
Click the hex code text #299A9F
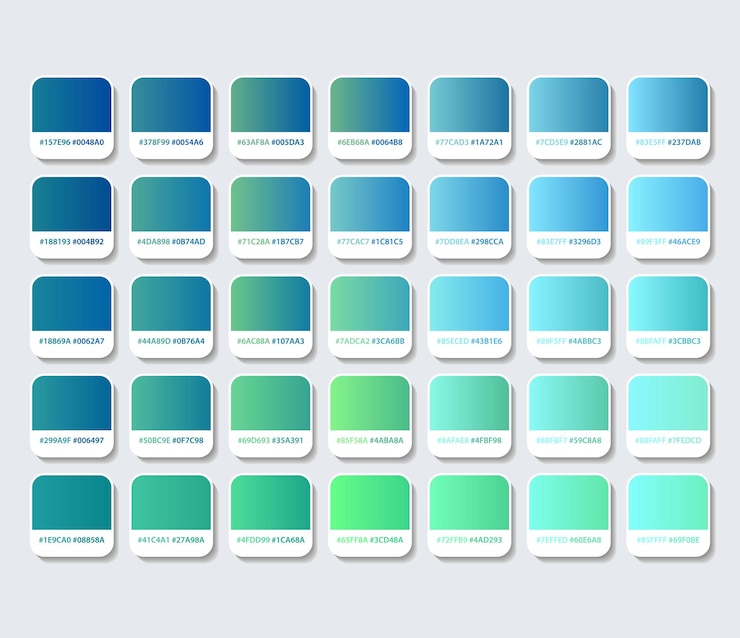point(55,440)
